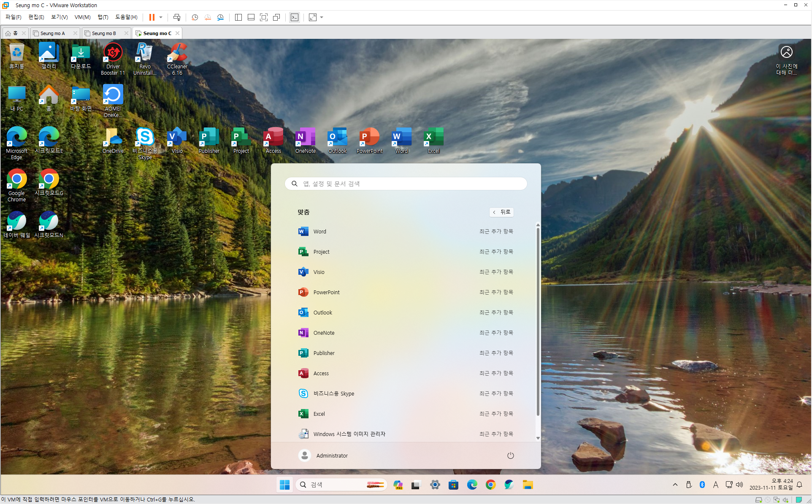The width and height of the screenshot is (812, 504).
Task: Open the VM(M) menu
Action: click(82, 17)
